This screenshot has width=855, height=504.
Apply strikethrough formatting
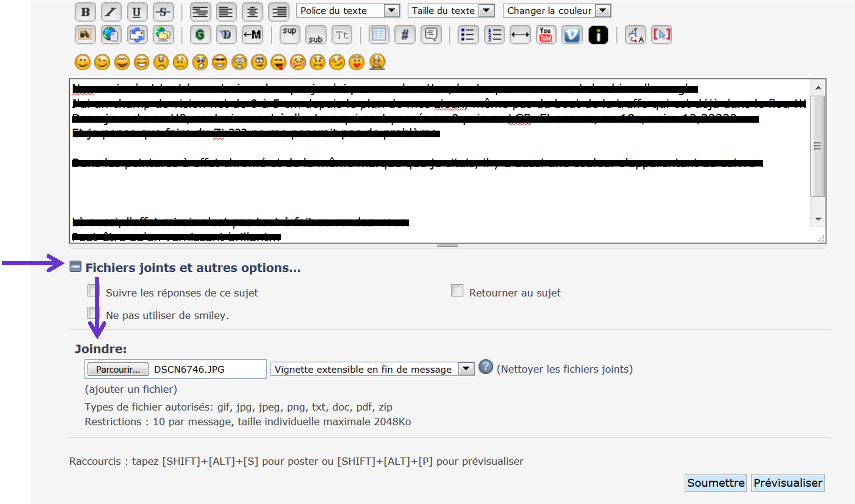(x=163, y=12)
